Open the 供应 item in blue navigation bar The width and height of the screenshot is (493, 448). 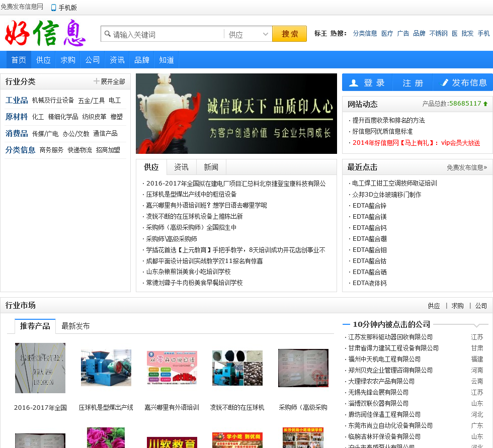(43, 60)
